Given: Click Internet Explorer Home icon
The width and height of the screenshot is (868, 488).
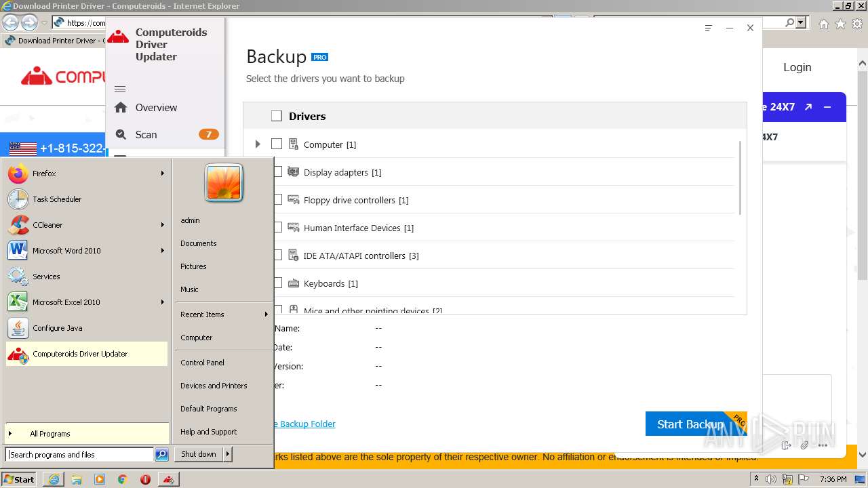Looking at the screenshot, I should coord(823,24).
